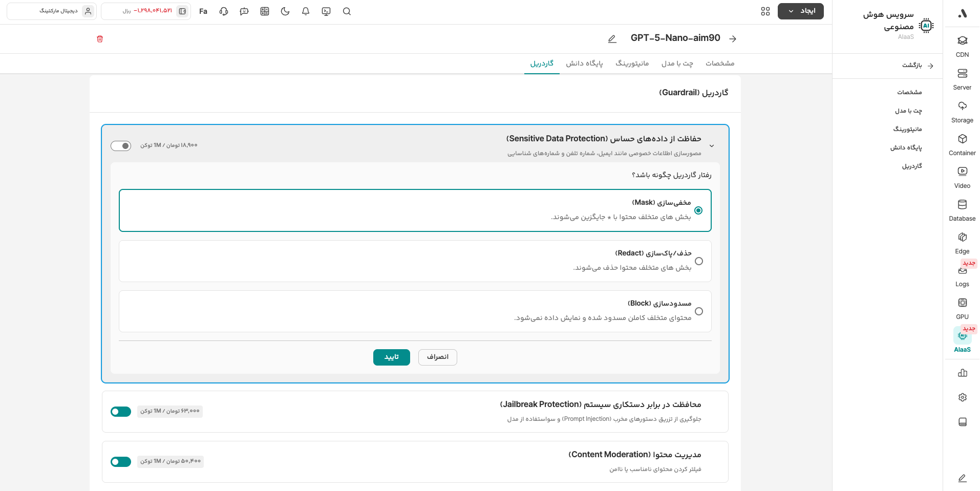The height and width of the screenshot is (491, 980).
Task: Open the Container service icon
Action: 962,144
